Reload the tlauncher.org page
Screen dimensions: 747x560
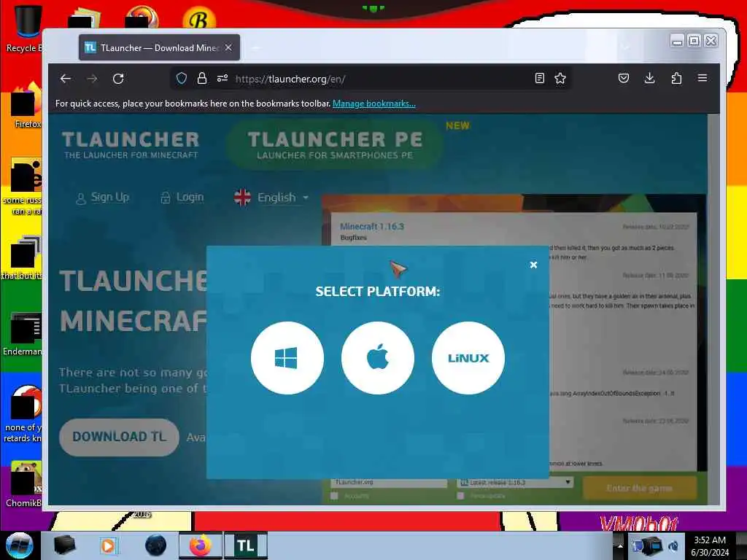(118, 79)
